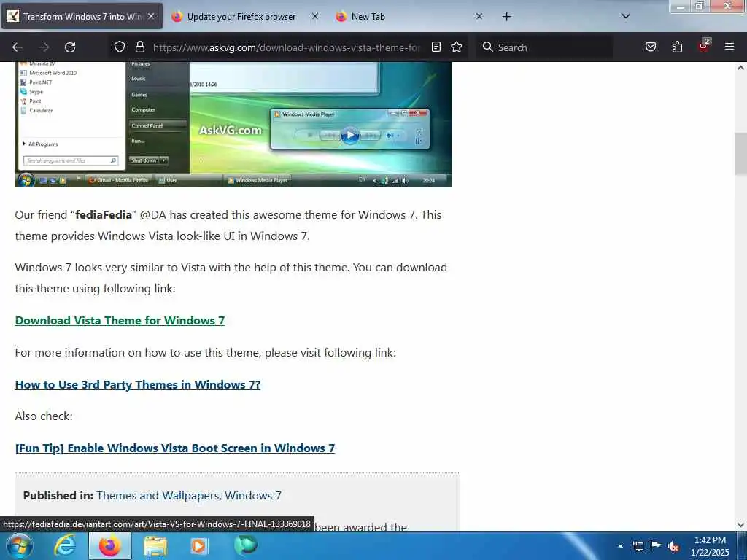This screenshot has height=560, width=747.
Task: Reload the current page
Action: point(70,47)
